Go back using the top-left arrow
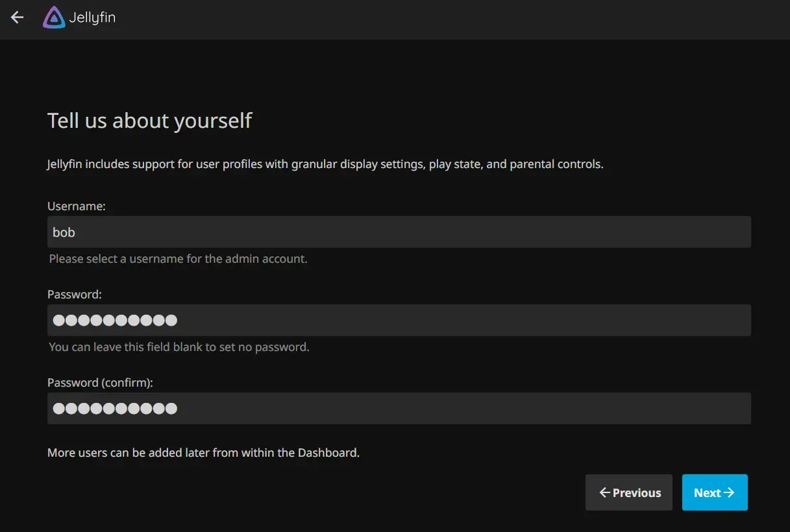The image size is (790, 532). [17, 18]
